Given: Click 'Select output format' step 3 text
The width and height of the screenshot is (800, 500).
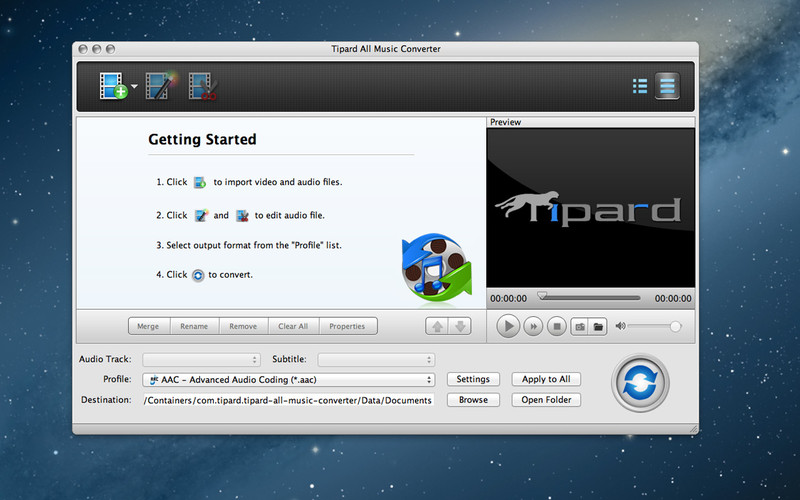Looking at the screenshot, I should 249,245.
